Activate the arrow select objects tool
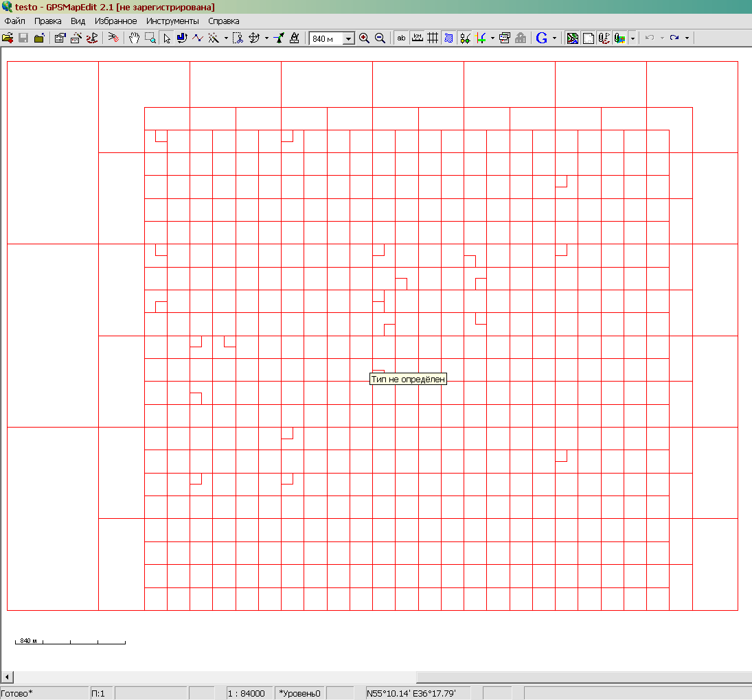The width and height of the screenshot is (752, 700). tap(166, 38)
